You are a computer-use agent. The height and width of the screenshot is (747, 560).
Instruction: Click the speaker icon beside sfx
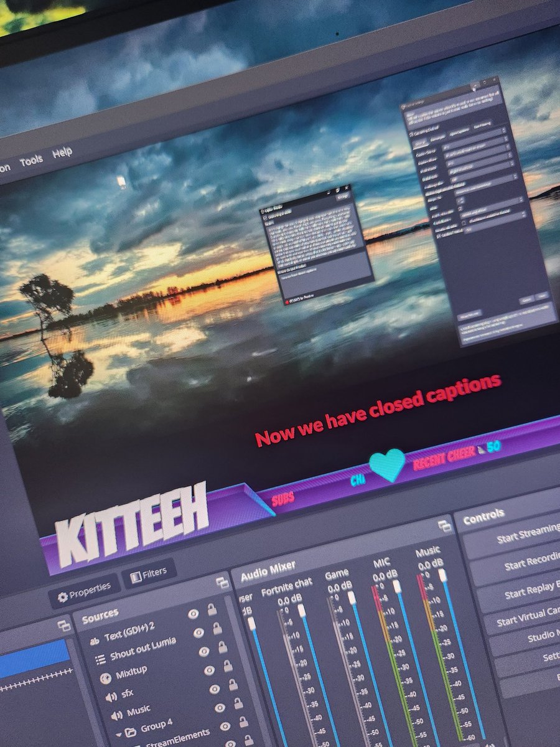click(111, 695)
